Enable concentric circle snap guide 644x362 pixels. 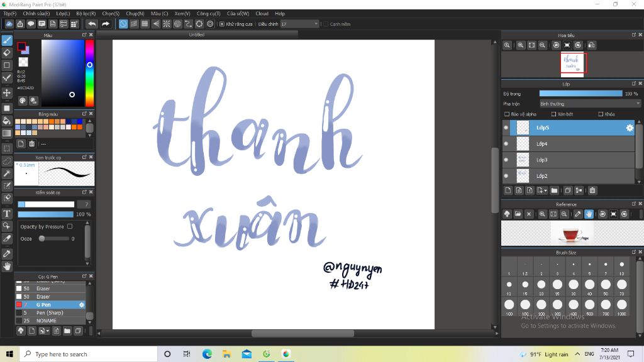pos(177,24)
